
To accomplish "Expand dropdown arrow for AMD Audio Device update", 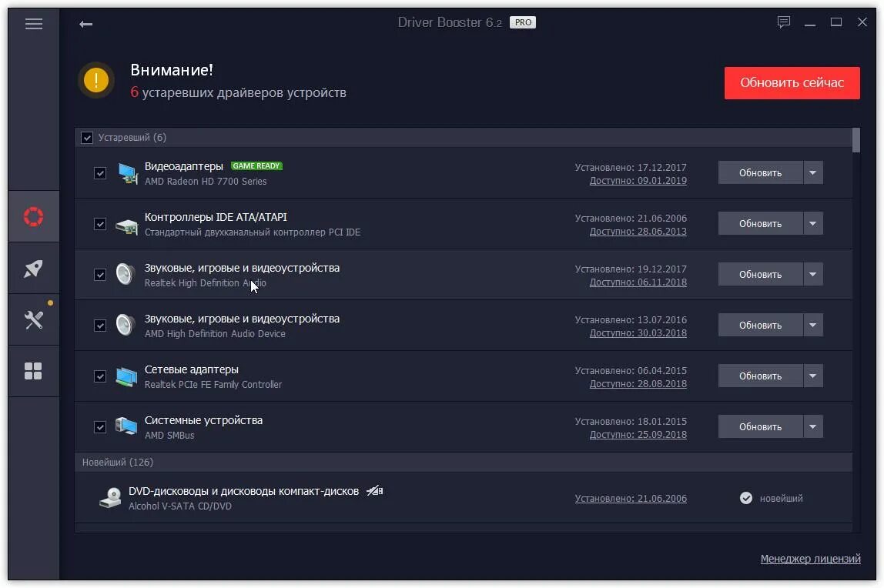I will (813, 325).
